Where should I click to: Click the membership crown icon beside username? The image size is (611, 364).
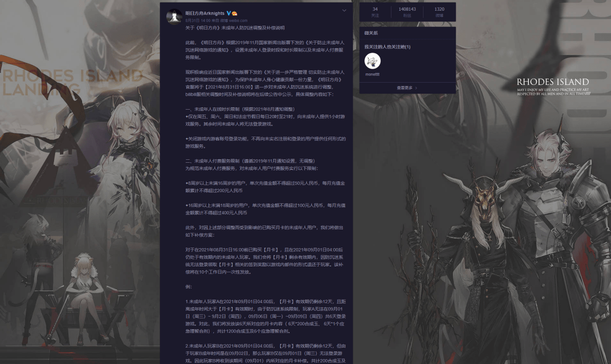pos(234,13)
